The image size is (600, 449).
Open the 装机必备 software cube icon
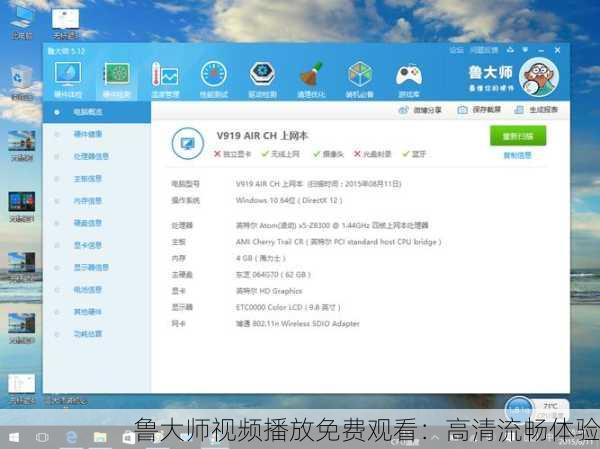point(360,80)
